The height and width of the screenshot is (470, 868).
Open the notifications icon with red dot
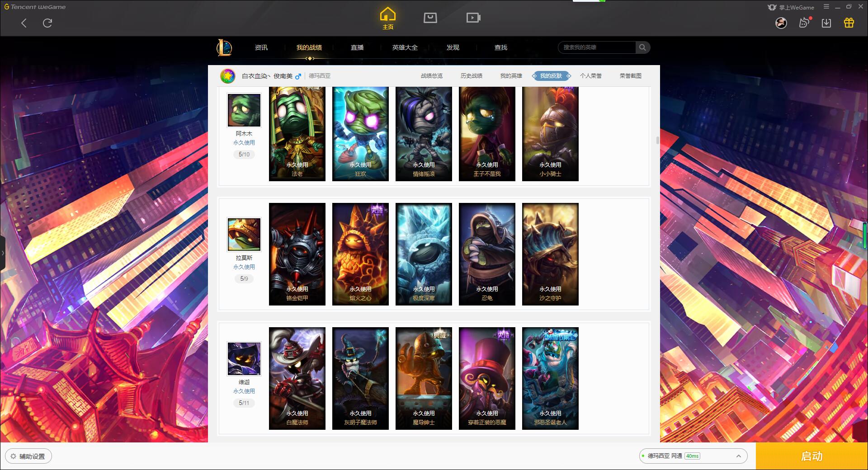click(x=804, y=23)
